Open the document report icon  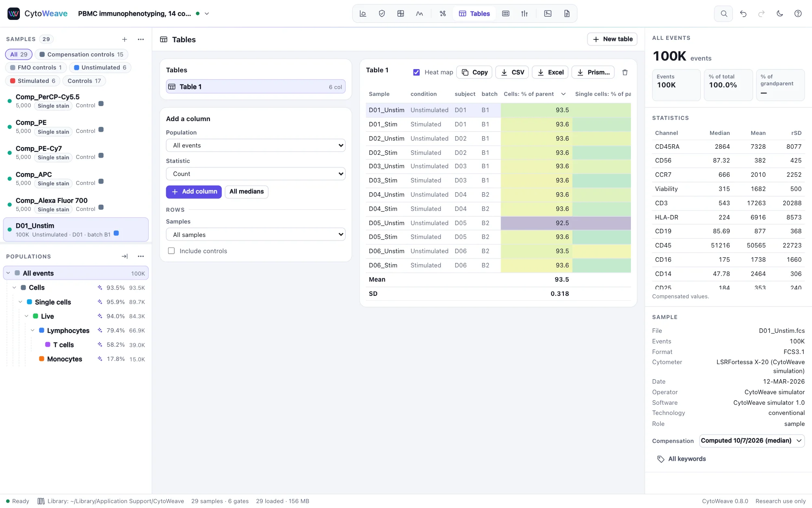click(567, 13)
